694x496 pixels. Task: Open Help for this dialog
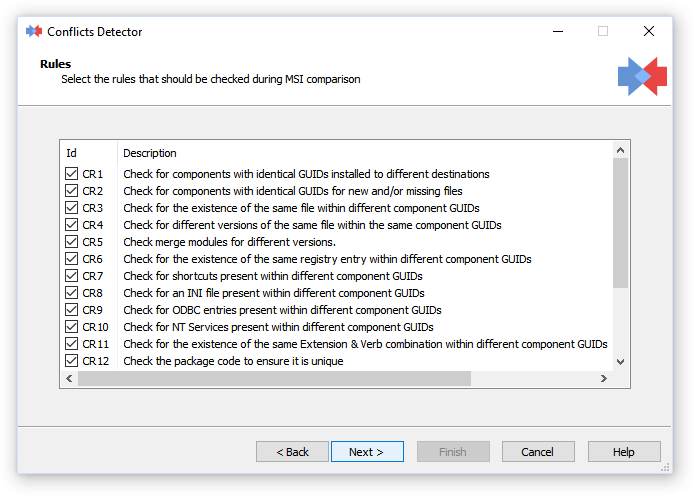[624, 452]
